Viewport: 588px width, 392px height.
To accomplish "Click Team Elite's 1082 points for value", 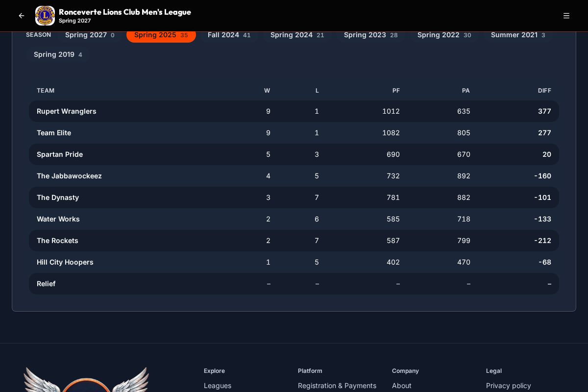I will coord(391,133).
